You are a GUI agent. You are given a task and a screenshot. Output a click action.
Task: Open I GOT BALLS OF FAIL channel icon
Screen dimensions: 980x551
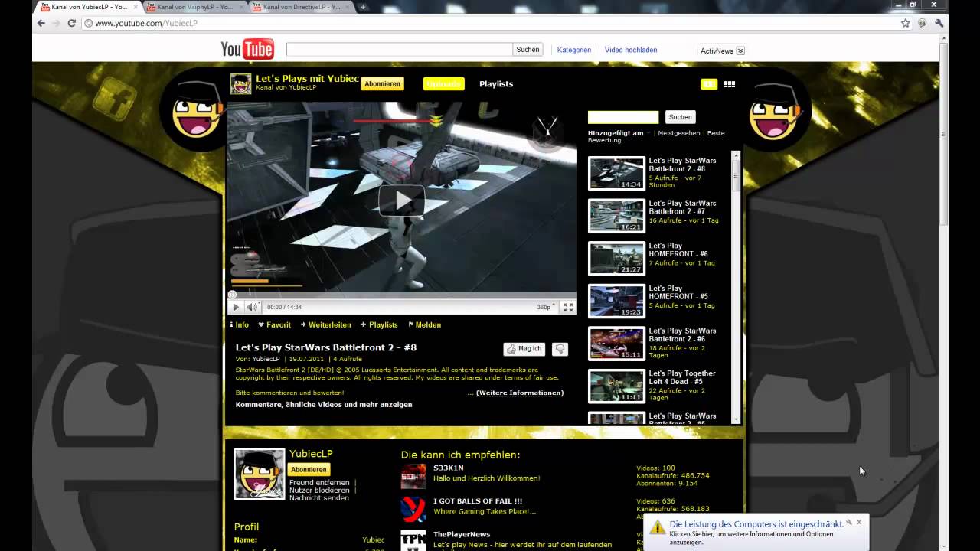[413, 509]
